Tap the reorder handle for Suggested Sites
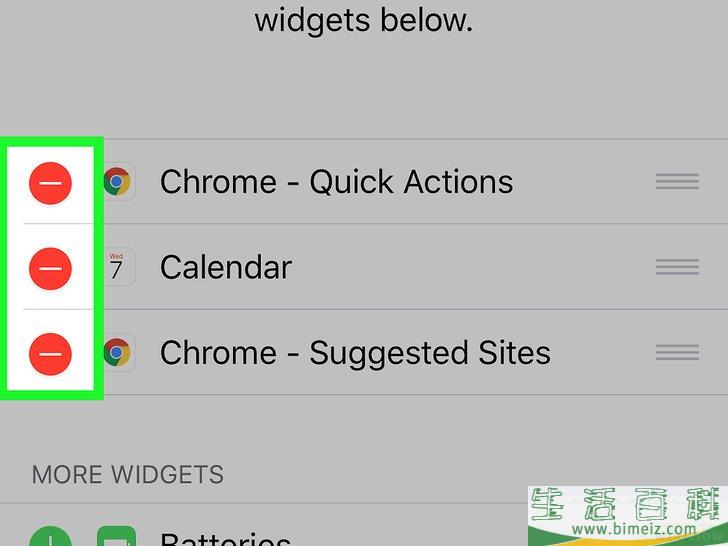 pyautogui.click(x=677, y=352)
